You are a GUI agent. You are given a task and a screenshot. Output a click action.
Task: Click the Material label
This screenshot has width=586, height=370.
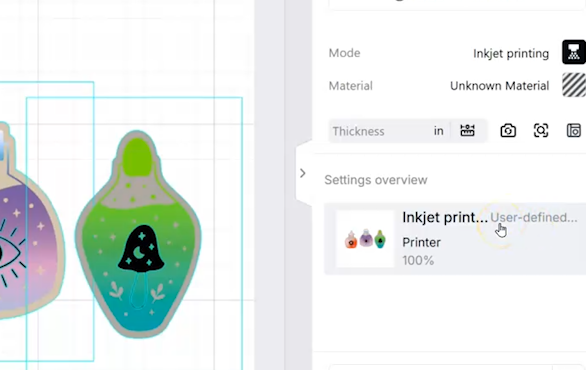[x=351, y=86]
